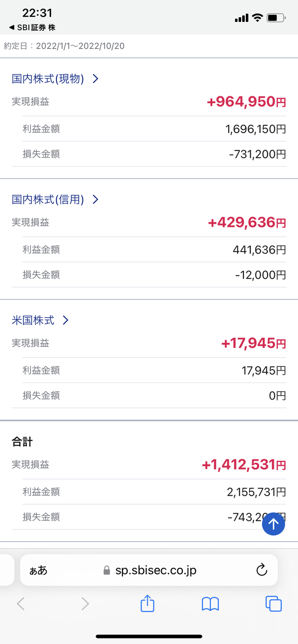The height and width of the screenshot is (644, 298).
Task: Tap the sp.sbisec.co.jp address field
Action: tap(156, 570)
